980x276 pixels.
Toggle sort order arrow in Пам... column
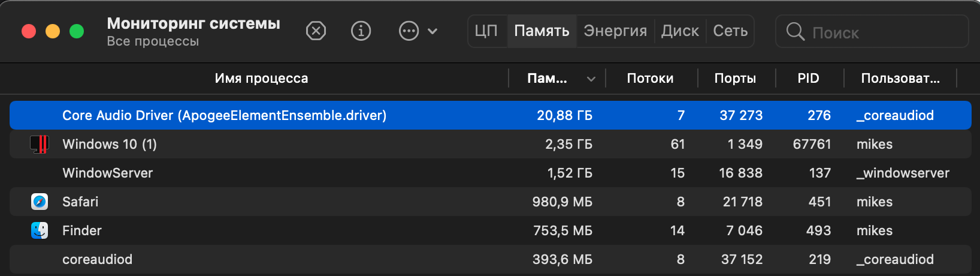pos(591,79)
